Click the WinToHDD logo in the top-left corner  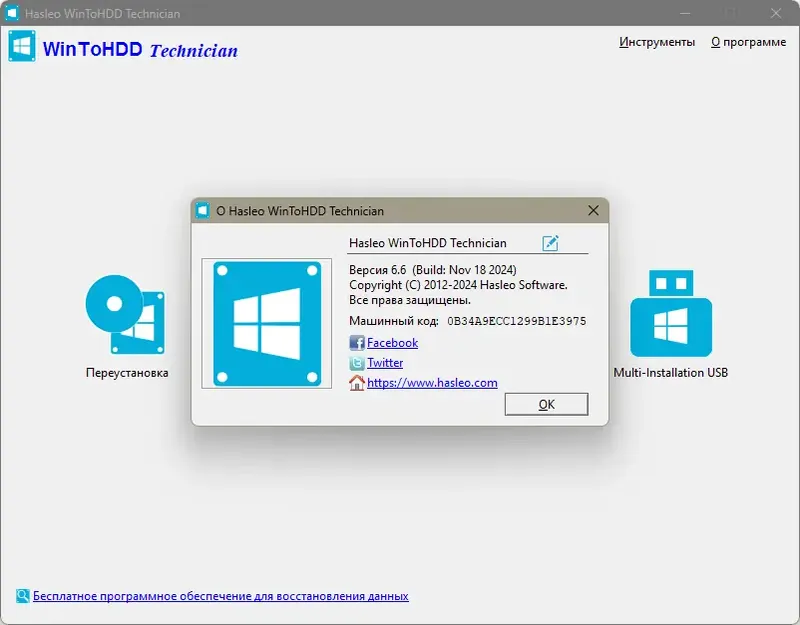point(21,45)
